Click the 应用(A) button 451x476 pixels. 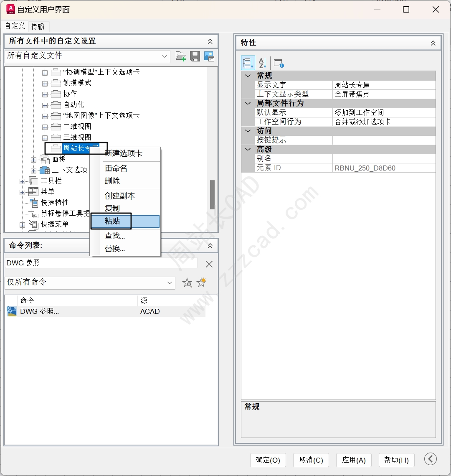[x=354, y=460]
